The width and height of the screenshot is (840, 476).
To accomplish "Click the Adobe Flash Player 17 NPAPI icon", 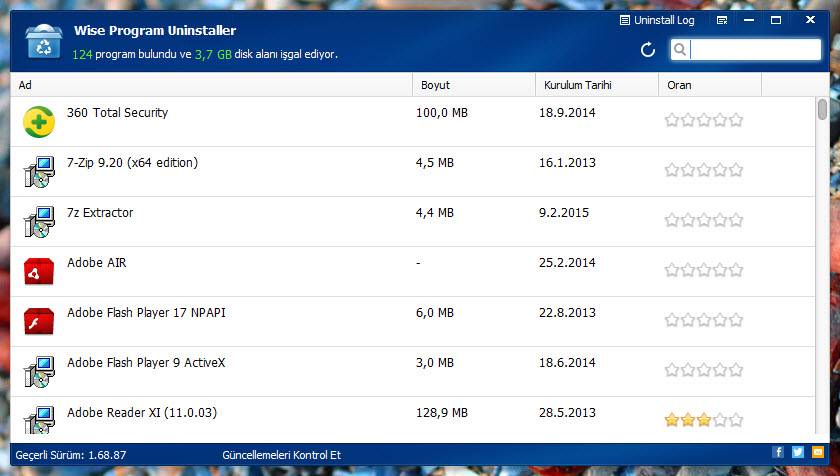I will point(39,321).
